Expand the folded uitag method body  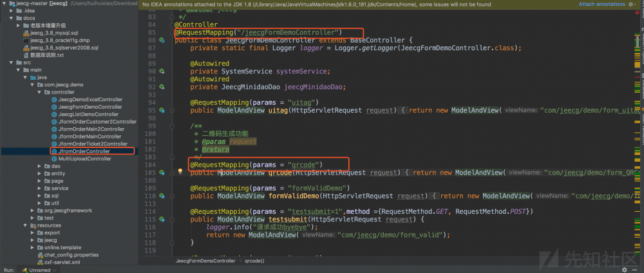point(403,110)
